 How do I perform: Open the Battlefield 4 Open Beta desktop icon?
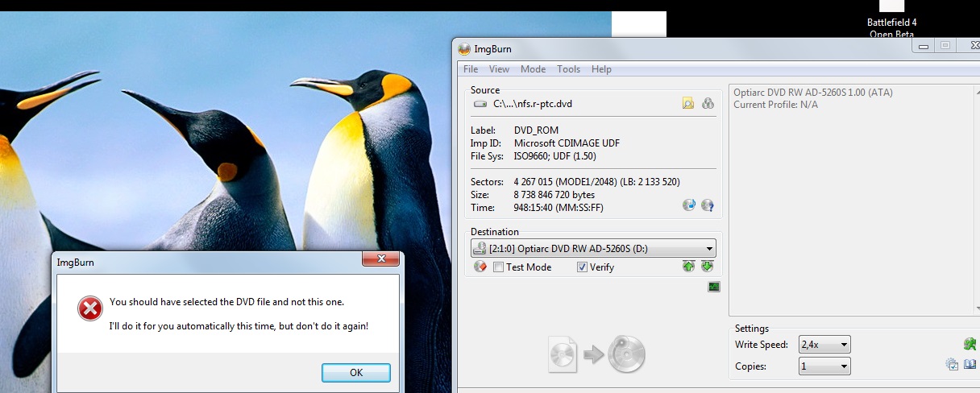(891, 18)
